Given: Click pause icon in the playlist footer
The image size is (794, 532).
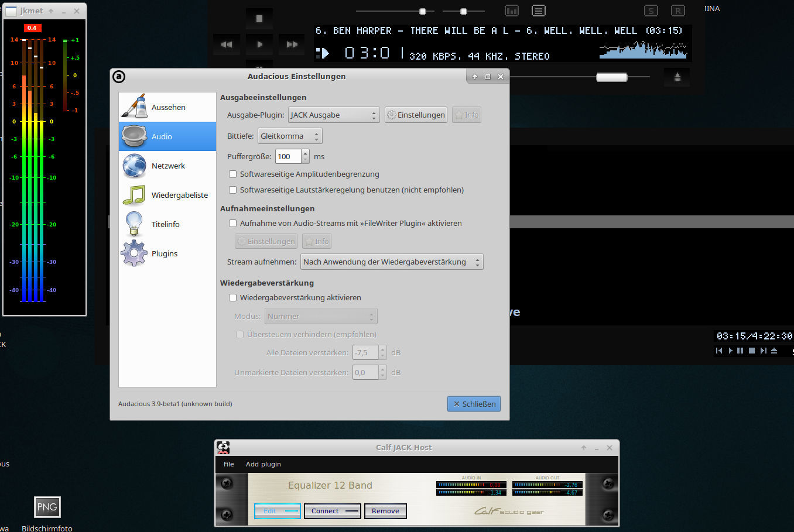Looking at the screenshot, I should (740, 351).
